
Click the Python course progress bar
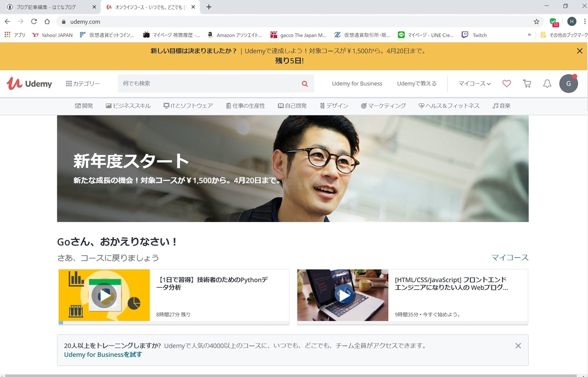[x=174, y=323]
